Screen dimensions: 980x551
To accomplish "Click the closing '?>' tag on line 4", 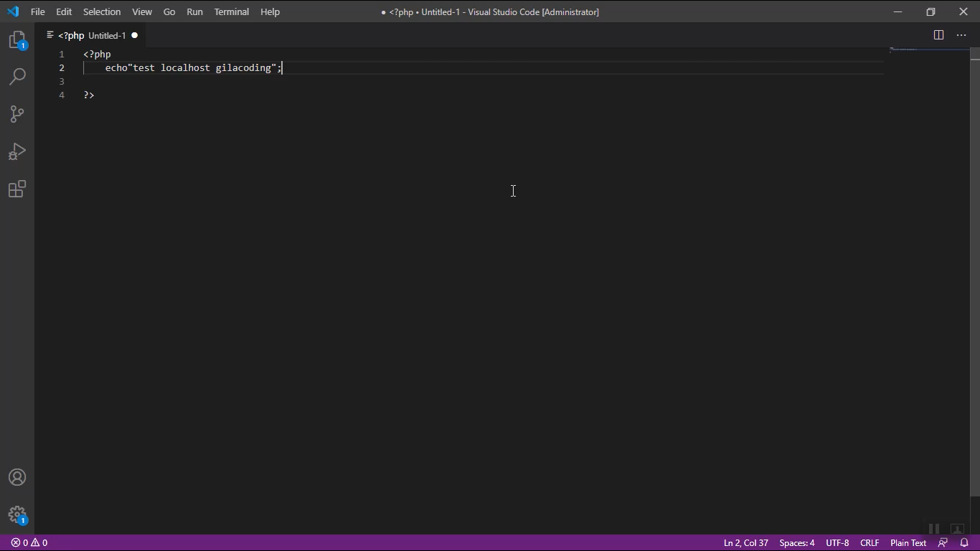I will point(89,95).
